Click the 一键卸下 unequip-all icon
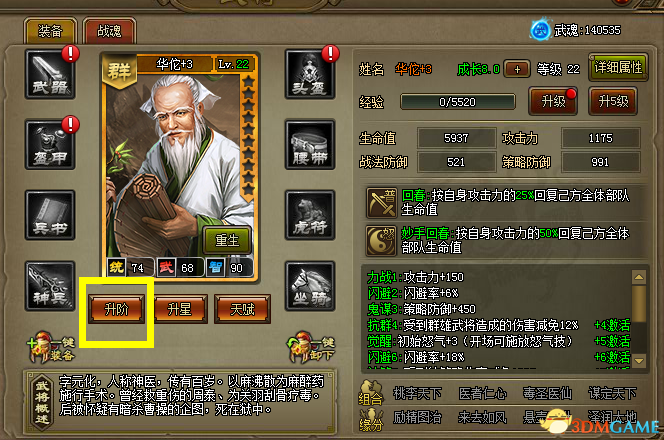The image size is (664, 440). [x=311, y=348]
